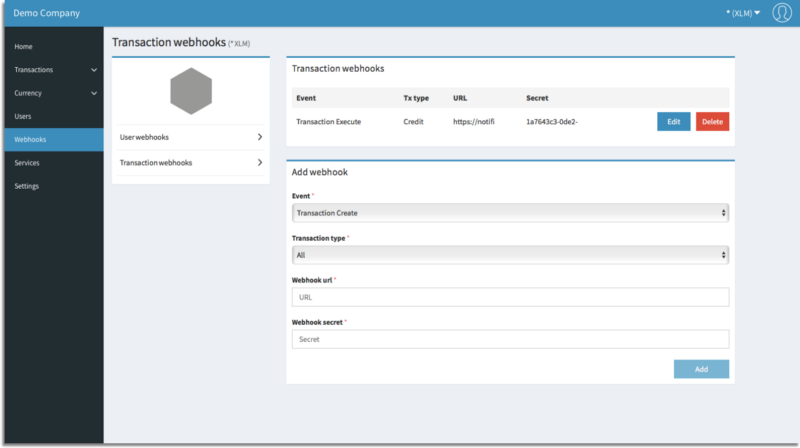Click the Transaction webhooks page heading
The height and width of the screenshot is (448, 800).
coord(169,42)
